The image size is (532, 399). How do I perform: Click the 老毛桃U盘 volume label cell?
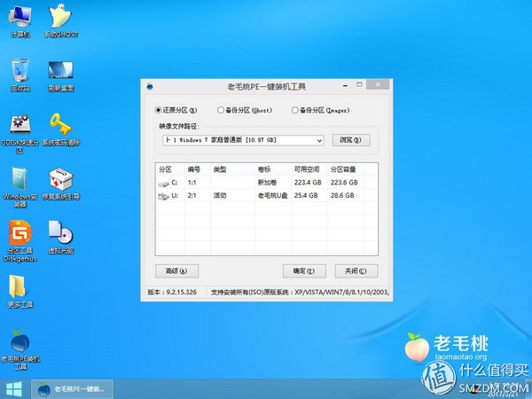(273, 195)
